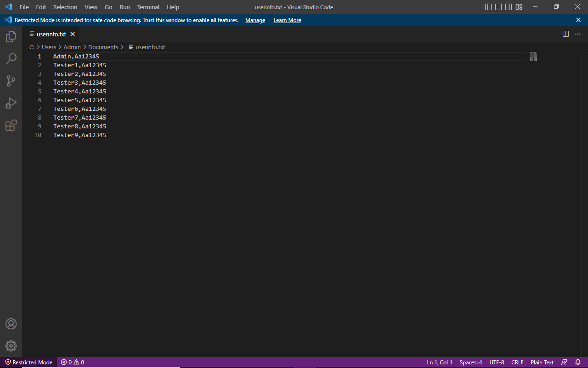Click the Manage link in banner

click(x=255, y=20)
